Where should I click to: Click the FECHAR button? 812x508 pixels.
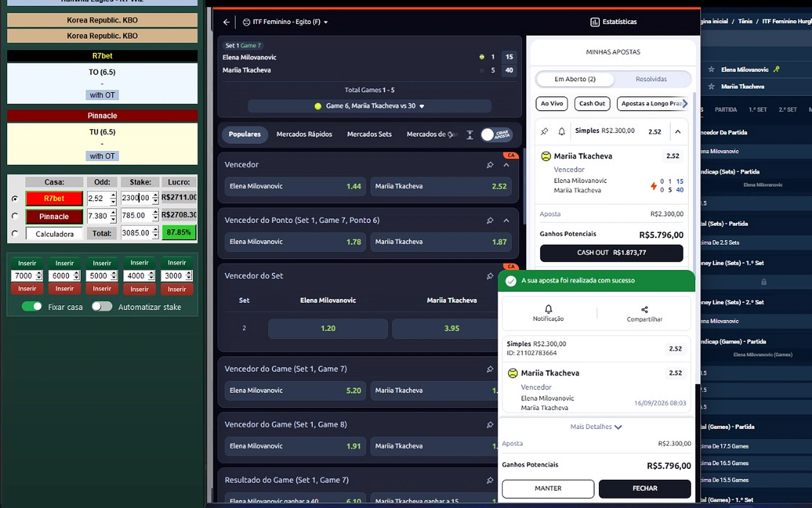click(645, 489)
